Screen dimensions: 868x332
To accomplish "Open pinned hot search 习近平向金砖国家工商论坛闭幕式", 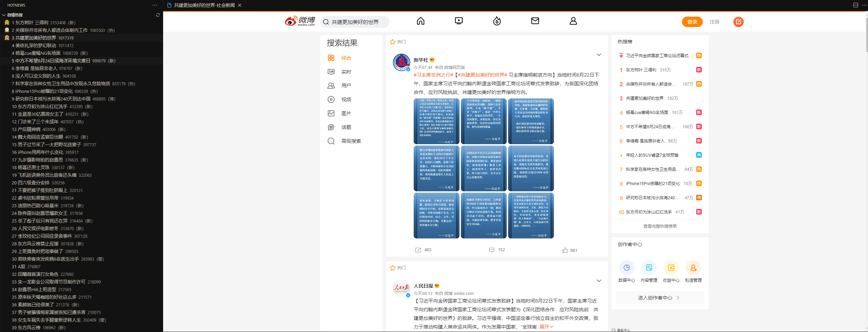I will [x=660, y=55].
